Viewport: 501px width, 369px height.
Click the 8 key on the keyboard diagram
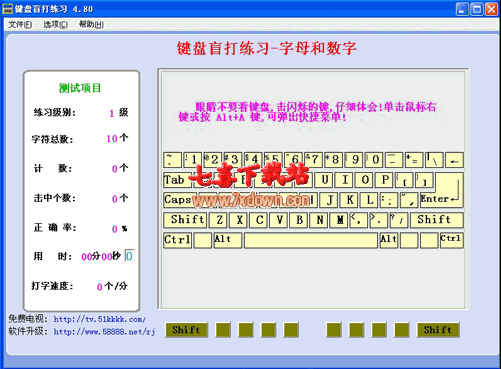point(333,160)
